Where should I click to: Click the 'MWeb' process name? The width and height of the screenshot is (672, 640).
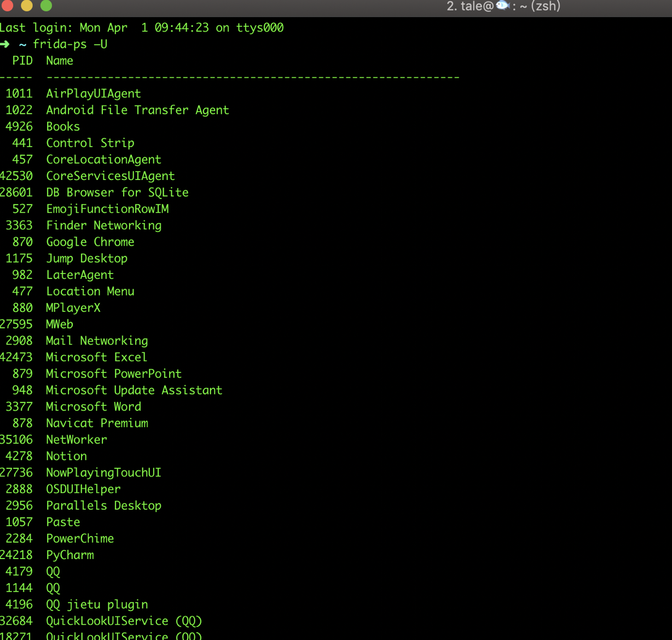[60, 324]
